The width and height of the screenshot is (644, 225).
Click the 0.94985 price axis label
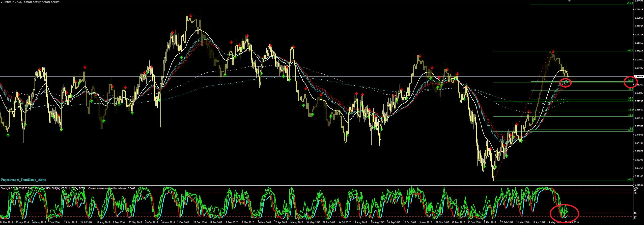[x=638, y=135]
